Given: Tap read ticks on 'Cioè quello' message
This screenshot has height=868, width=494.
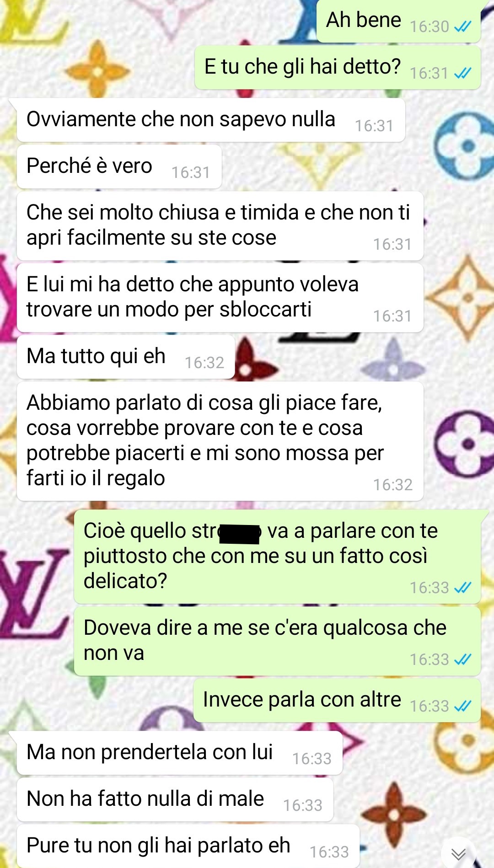Looking at the screenshot, I should 462,588.
